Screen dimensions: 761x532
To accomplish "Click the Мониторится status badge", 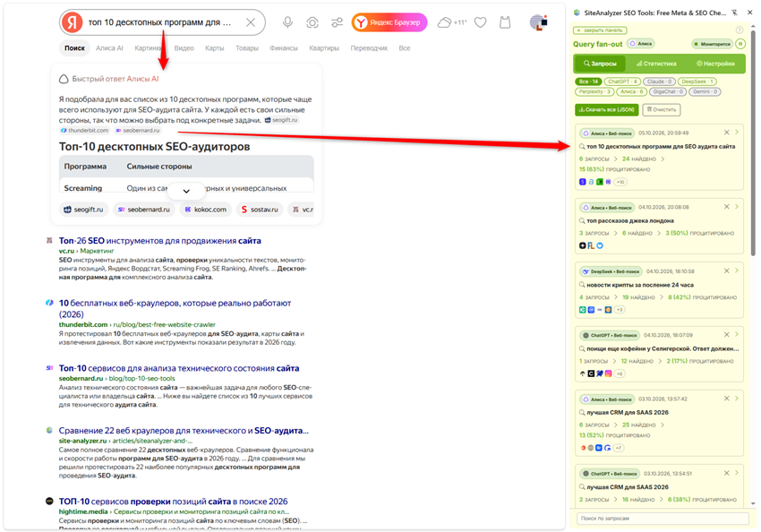I will pyautogui.click(x=712, y=44).
